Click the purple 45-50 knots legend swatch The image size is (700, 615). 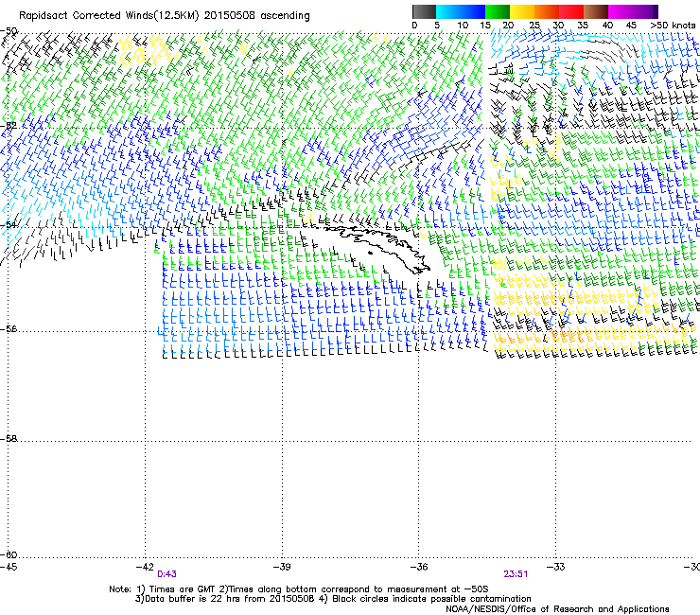[645, 11]
